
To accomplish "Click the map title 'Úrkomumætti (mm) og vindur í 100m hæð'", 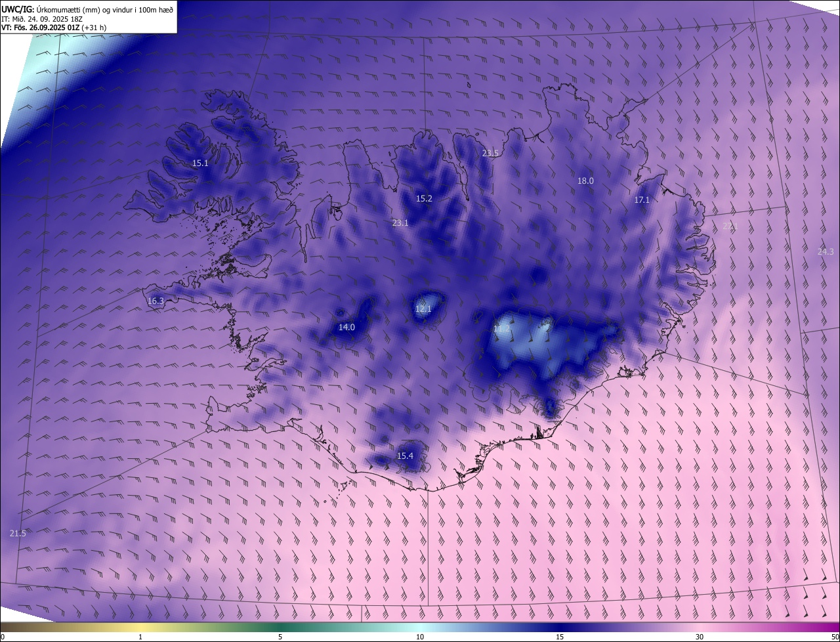I will click(x=104, y=9).
